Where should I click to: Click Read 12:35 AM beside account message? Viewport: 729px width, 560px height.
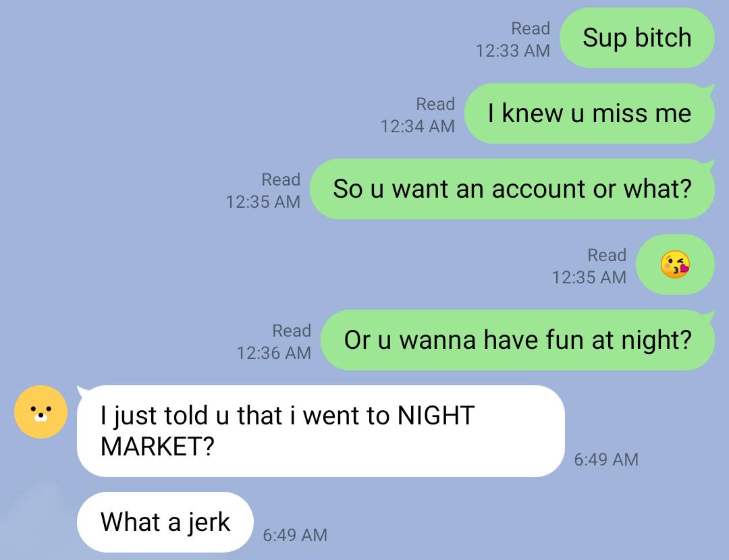[263, 190]
